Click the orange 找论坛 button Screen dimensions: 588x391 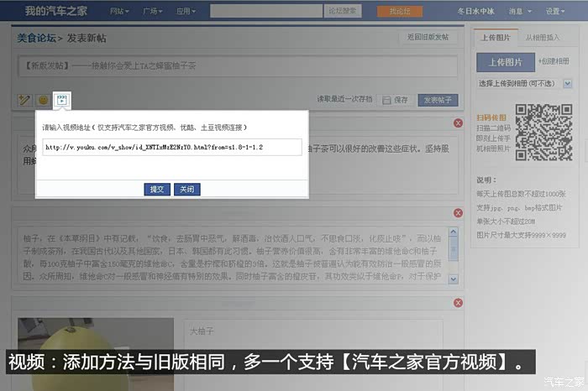(399, 11)
